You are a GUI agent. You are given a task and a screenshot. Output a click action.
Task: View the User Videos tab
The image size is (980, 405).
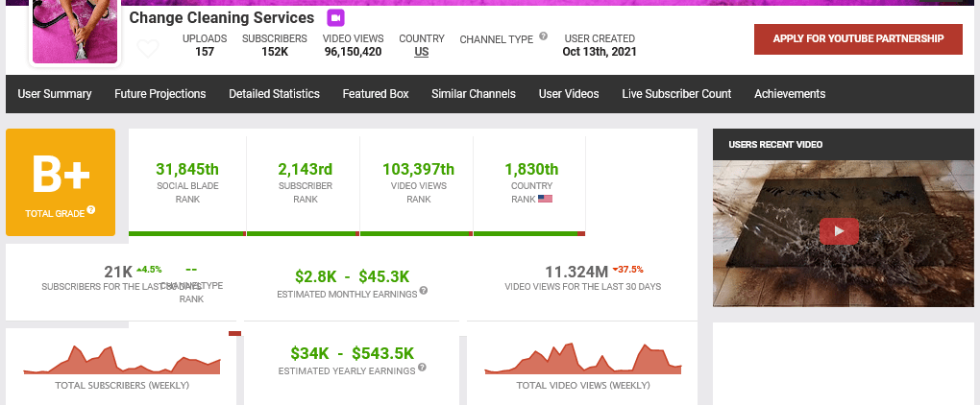pyautogui.click(x=569, y=94)
